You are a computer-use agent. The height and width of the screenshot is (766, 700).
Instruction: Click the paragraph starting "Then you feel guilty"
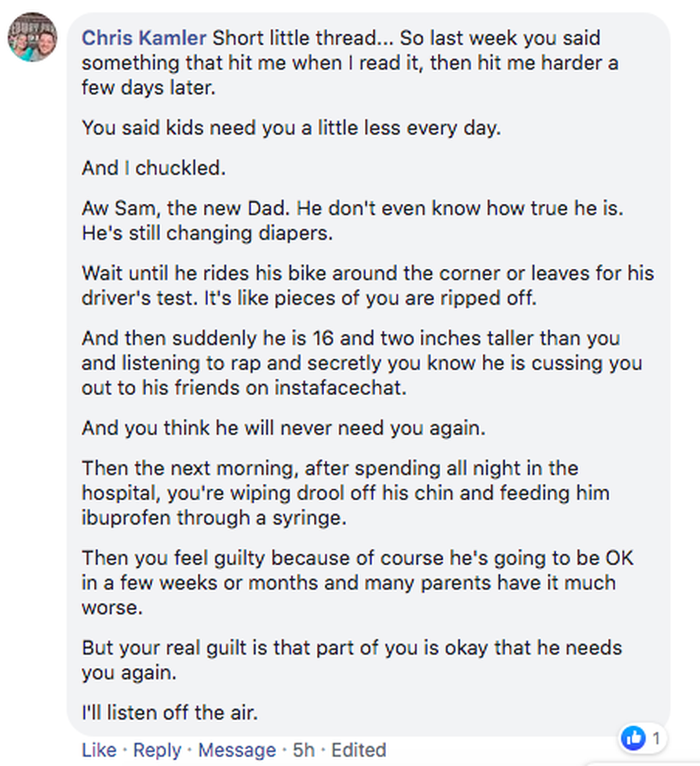tap(357, 582)
